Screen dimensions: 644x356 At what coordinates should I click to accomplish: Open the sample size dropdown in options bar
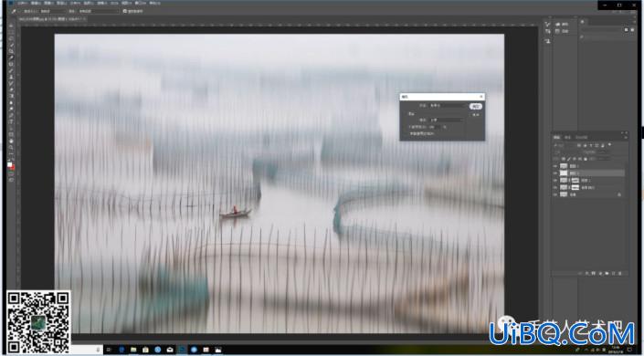(x=53, y=11)
